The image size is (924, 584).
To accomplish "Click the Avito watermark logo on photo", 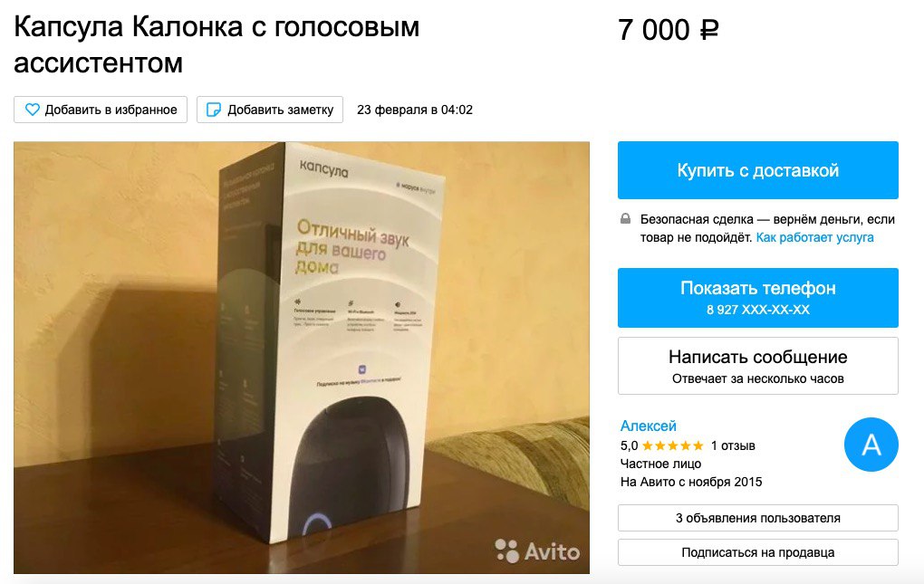I will (537, 551).
